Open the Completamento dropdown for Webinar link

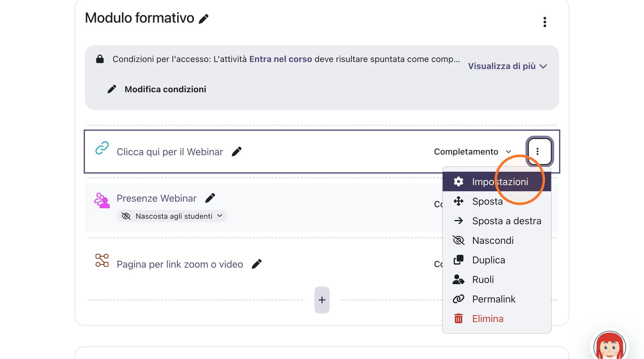pyautogui.click(x=473, y=152)
